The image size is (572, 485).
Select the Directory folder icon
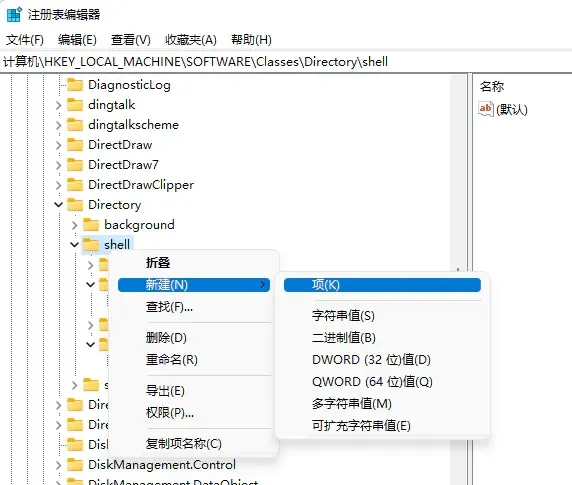(x=75, y=205)
